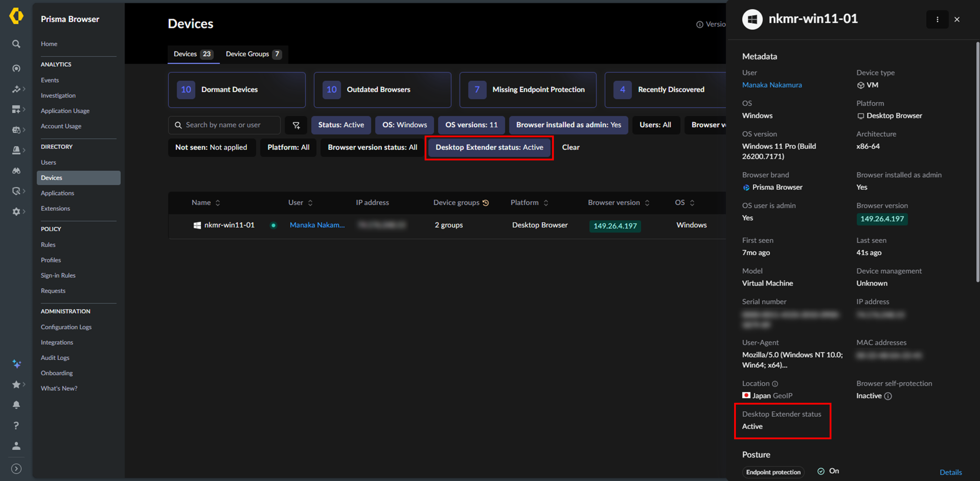This screenshot has width=980, height=481.
Task: Go to Home in the sidebar
Action: click(49, 44)
